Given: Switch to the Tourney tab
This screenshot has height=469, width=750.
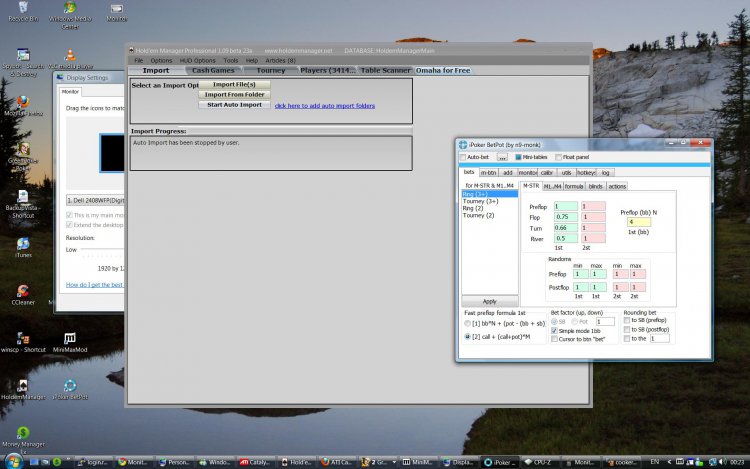Looking at the screenshot, I should (x=271, y=70).
